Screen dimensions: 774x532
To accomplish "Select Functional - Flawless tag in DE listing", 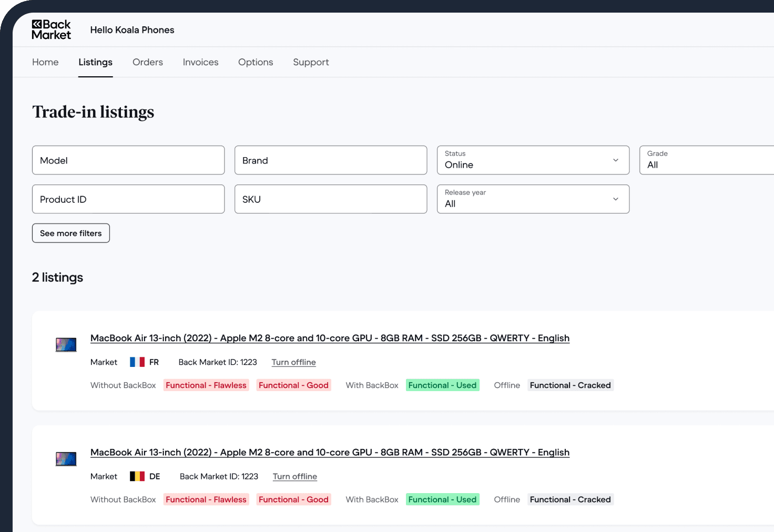I will click(206, 499).
